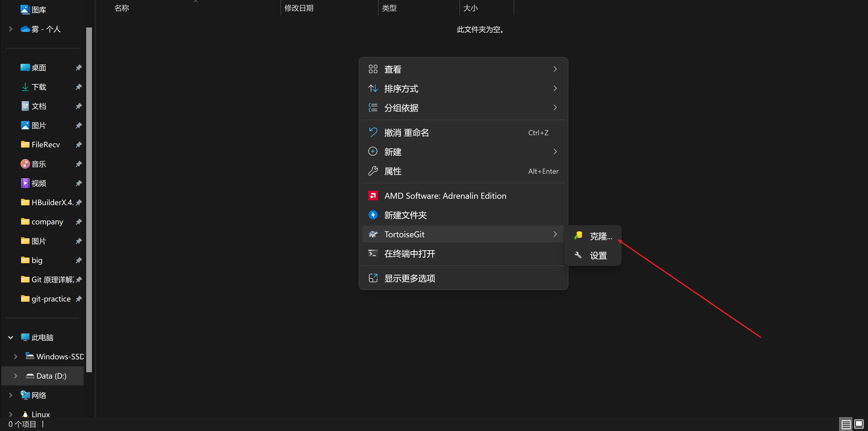The width and height of the screenshot is (868, 431).
Task: Switch to details view layout button
Action: pos(846,424)
